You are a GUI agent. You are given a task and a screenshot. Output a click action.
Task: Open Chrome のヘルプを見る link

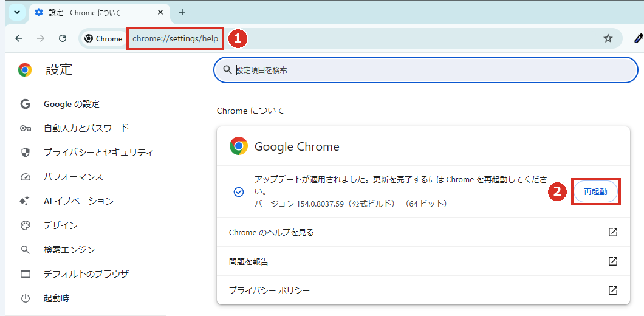pyautogui.click(x=423, y=232)
